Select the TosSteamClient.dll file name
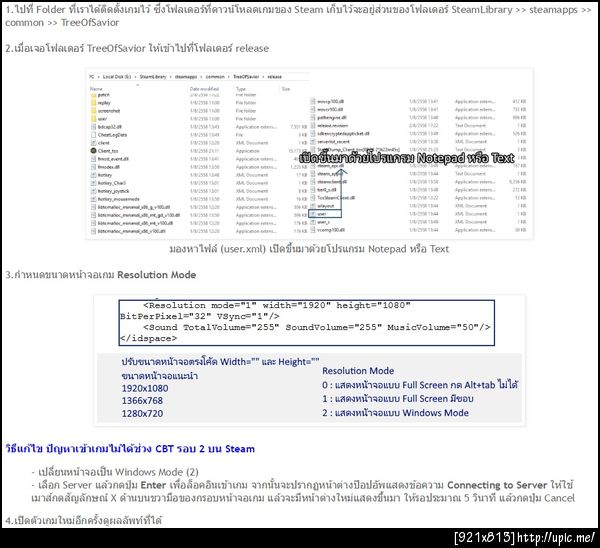This screenshot has width=600, height=548. pos(336,198)
